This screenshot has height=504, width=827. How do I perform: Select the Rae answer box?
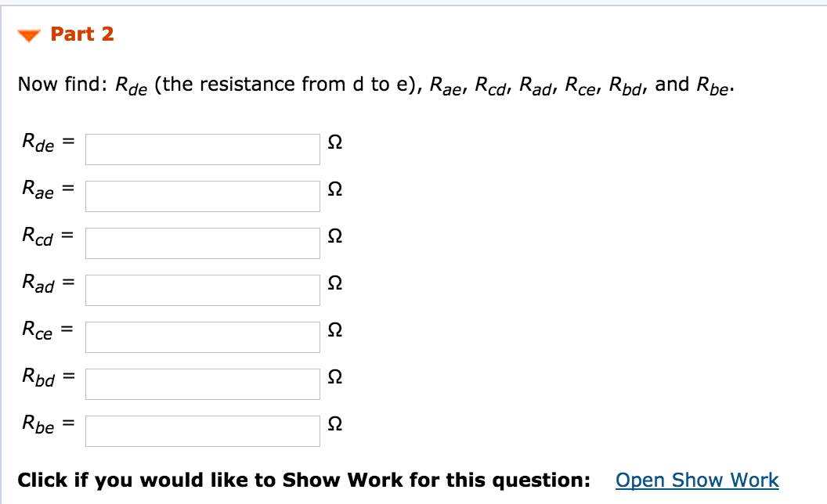[202, 196]
